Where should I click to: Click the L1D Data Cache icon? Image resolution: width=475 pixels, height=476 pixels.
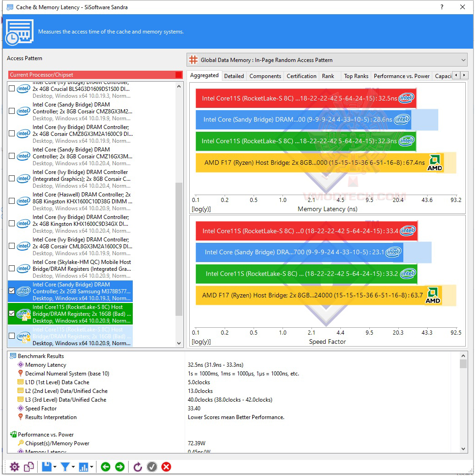(20, 382)
